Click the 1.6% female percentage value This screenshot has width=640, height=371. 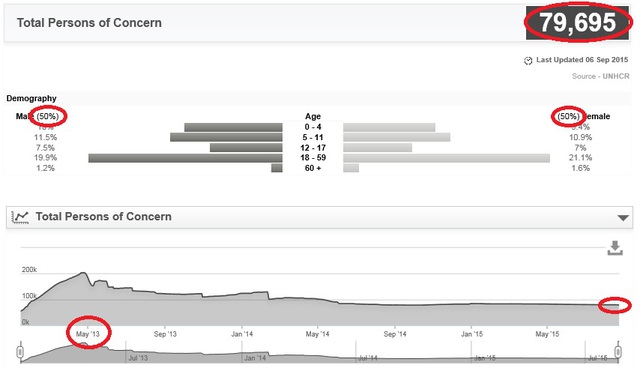click(580, 168)
